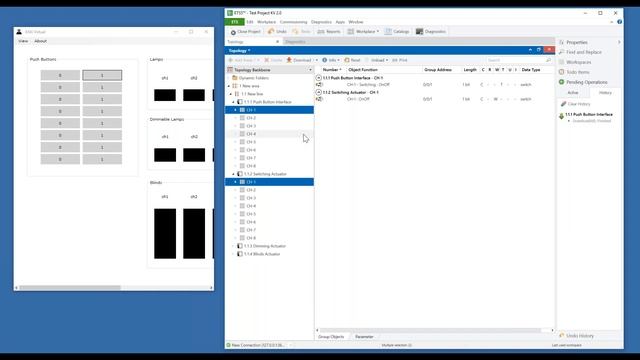Open the Pending Operations side panel

[x=583, y=82]
